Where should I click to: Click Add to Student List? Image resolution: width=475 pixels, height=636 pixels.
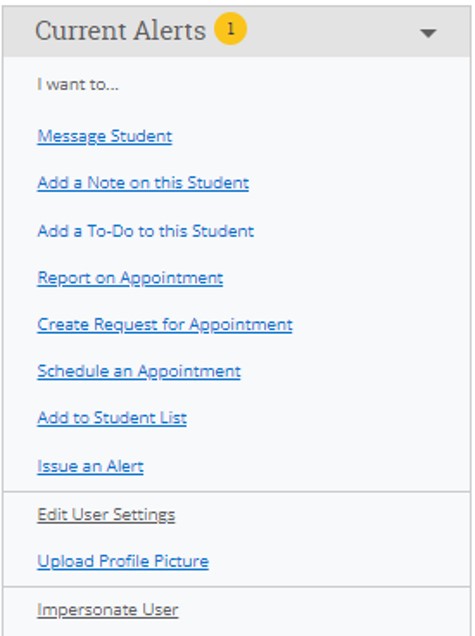tap(112, 418)
